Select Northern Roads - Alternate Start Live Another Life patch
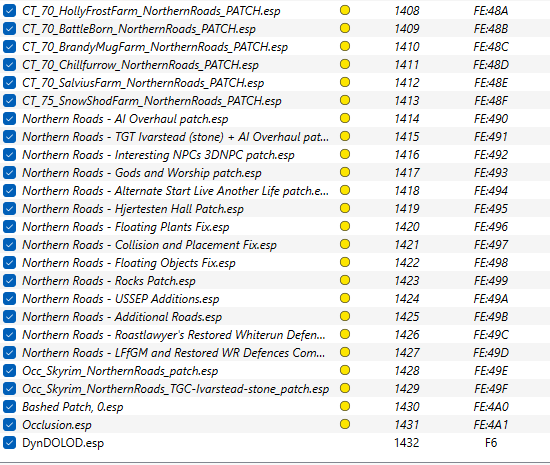 175,191
